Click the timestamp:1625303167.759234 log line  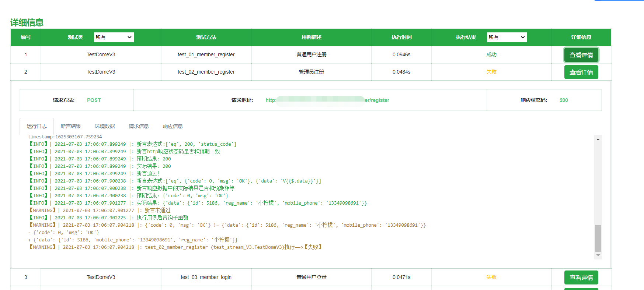65,137
